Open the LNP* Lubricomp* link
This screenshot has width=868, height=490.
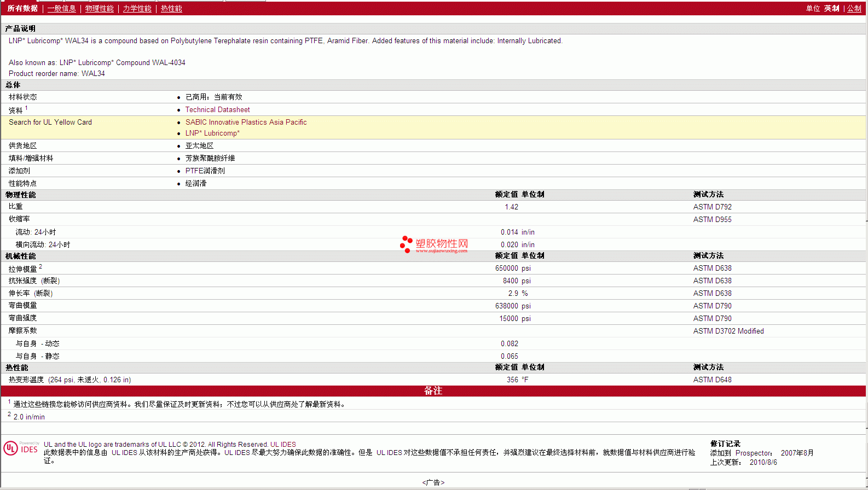click(212, 133)
